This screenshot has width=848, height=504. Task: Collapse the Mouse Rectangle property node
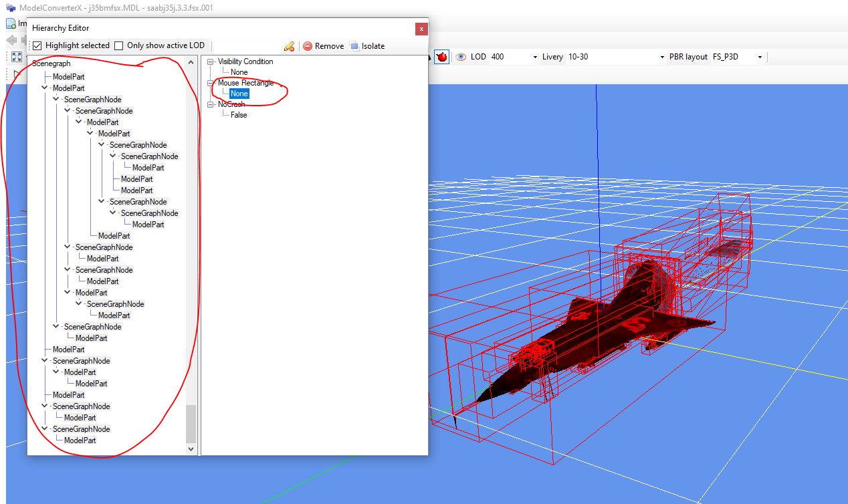click(211, 83)
